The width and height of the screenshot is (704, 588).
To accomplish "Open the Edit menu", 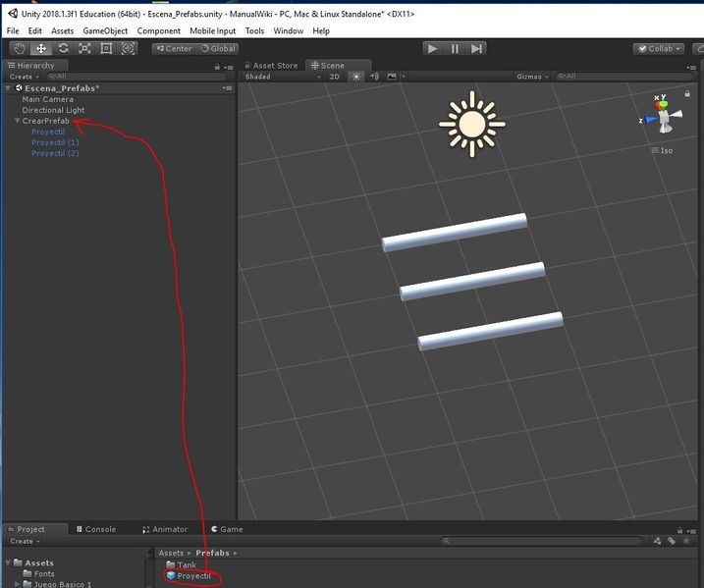I will click(x=34, y=30).
